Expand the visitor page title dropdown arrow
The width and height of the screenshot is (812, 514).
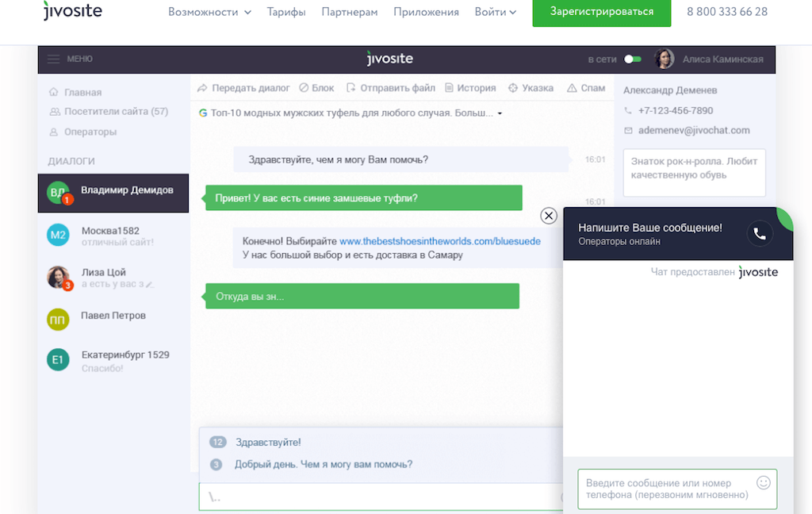click(x=500, y=114)
